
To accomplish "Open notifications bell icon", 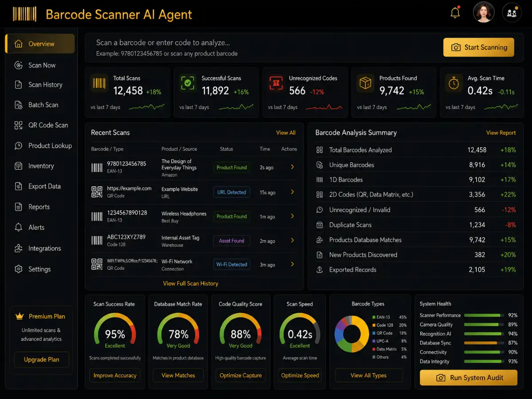I will [455, 13].
